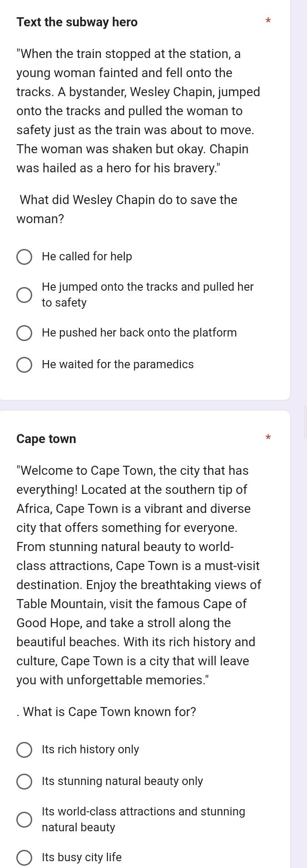
Task: Click 'What is Cape Town known for?' text
Action: click(x=107, y=712)
